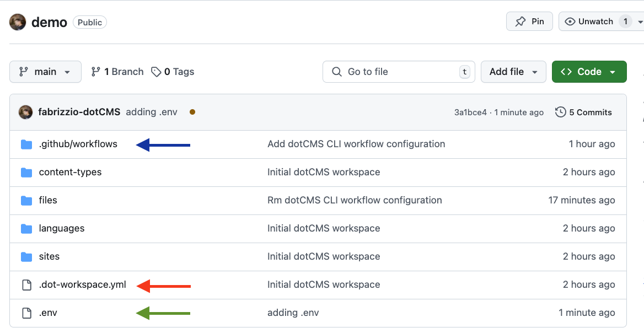Expand the Unwatch dropdown arrow

[x=640, y=22]
